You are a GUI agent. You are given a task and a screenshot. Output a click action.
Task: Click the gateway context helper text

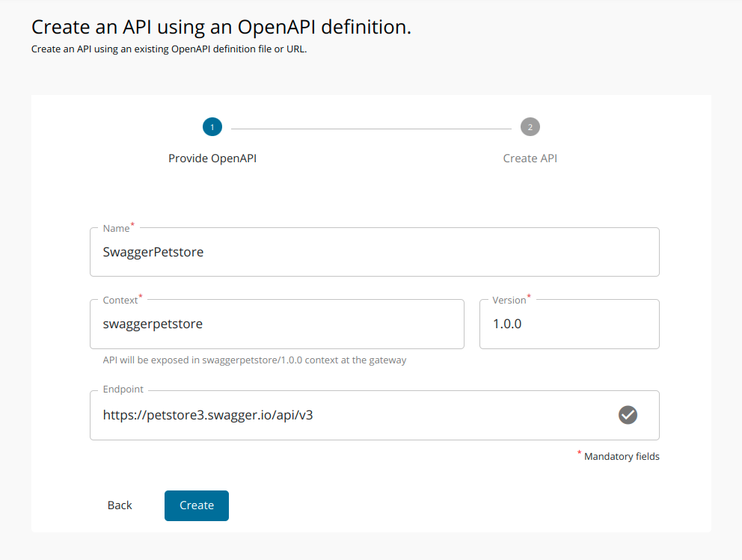254,360
